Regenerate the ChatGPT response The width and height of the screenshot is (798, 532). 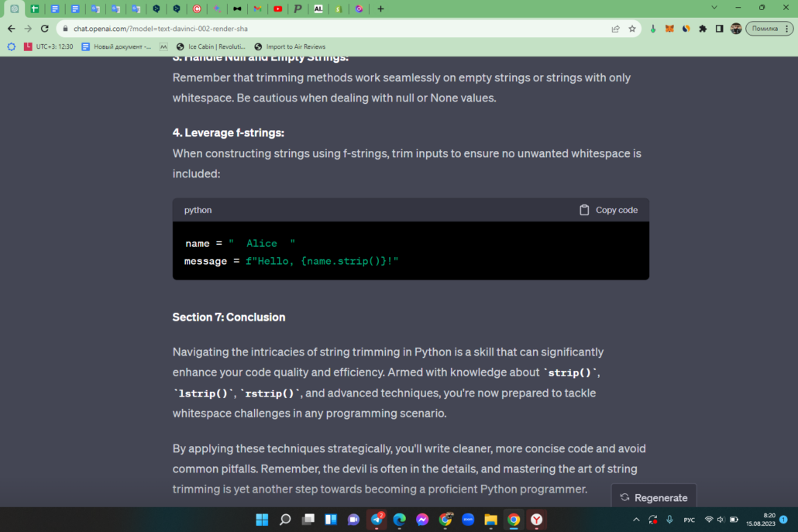[653, 497]
